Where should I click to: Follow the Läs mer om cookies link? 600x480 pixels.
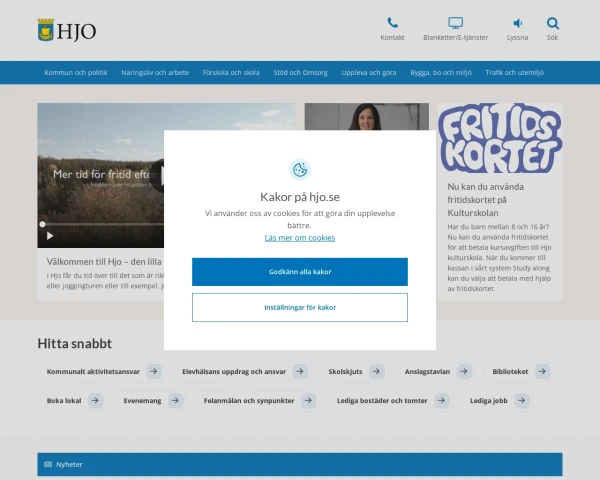(x=300, y=238)
